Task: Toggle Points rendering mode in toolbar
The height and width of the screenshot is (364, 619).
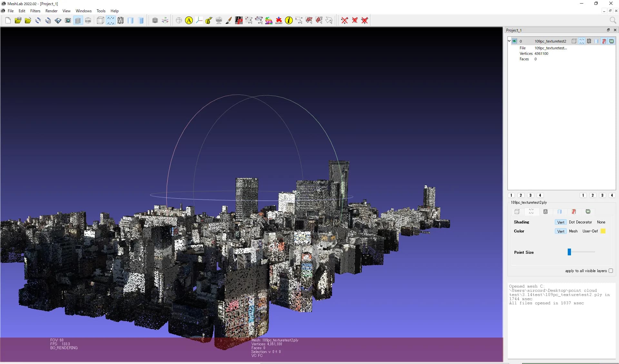Action: [111, 21]
